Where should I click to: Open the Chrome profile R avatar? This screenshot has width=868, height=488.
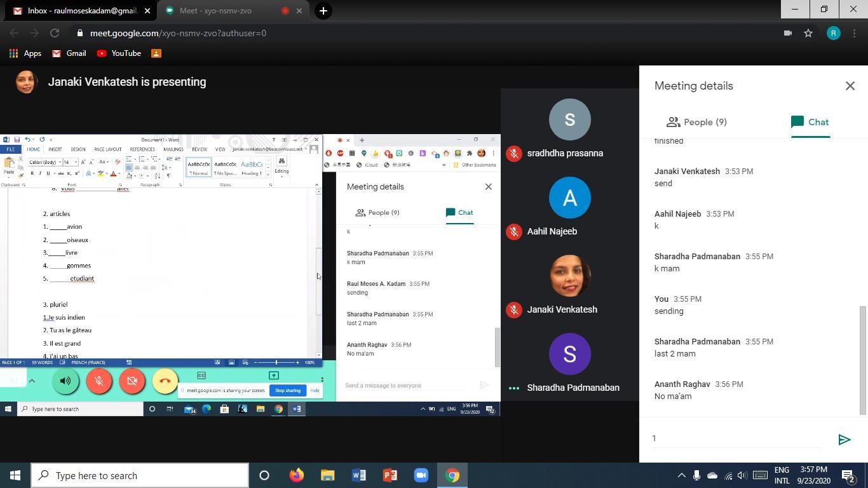pyautogui.click(x=833, y=33)
